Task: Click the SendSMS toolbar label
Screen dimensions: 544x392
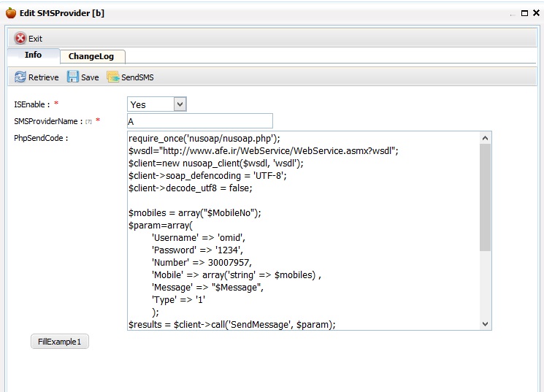Action: (x=137, y=77)
